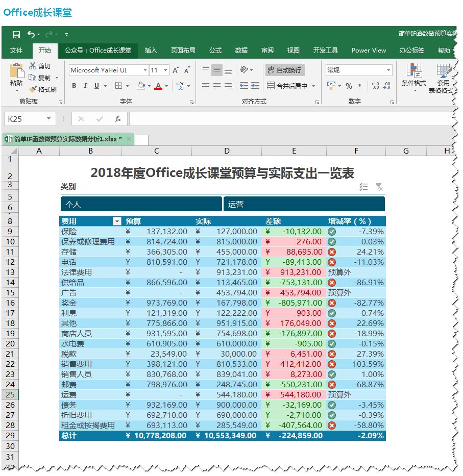Apply accounting currency format icon
Screen dimensions: 463x476
point(331,85)
